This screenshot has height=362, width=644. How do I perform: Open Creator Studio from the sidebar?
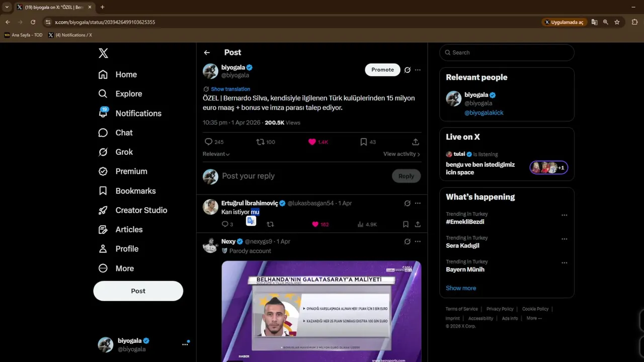click(133, 210)
